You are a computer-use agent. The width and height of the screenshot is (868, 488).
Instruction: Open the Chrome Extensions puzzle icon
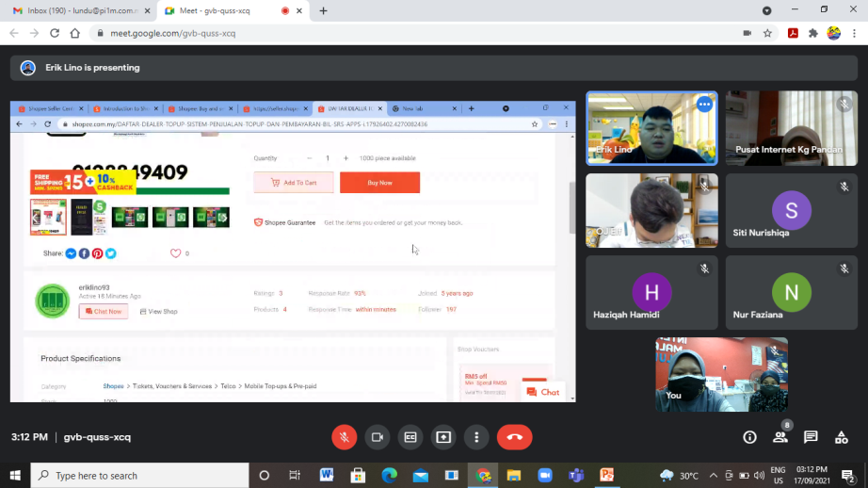click(x=813, y=33)
